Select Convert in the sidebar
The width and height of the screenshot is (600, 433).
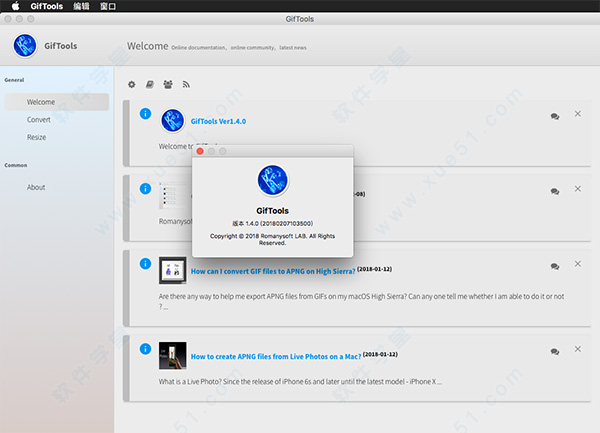[39, 120]
